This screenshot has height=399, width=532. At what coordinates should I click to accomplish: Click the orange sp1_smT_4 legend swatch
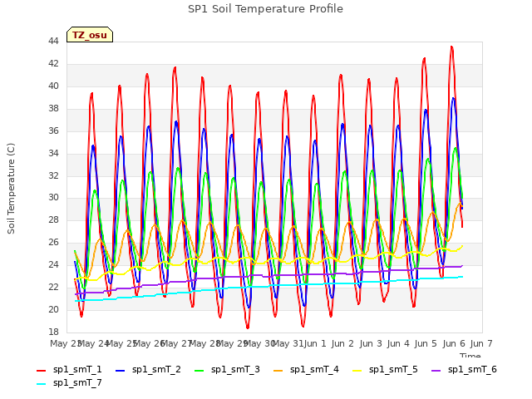pyautogui.click(x=278, y=371)
